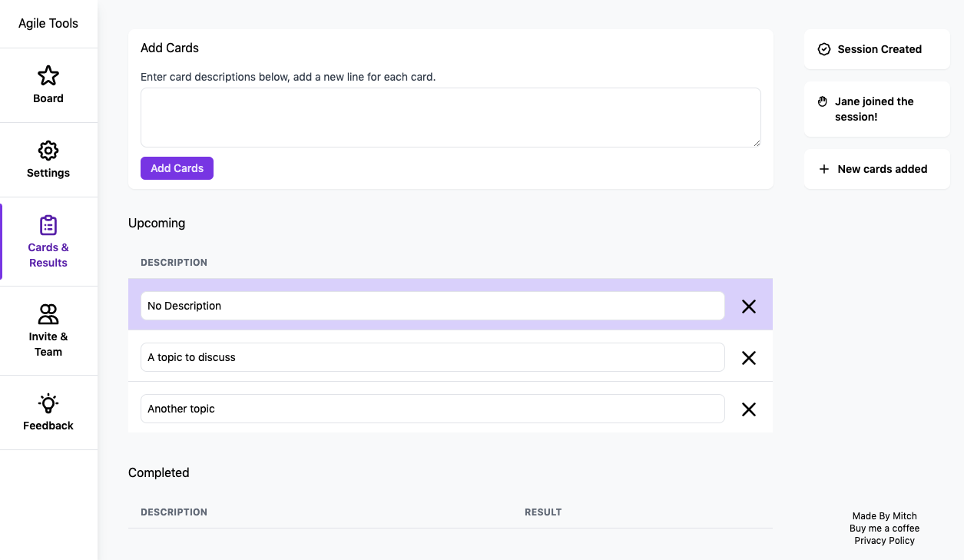Click the Upcoming section heading
Image resolution: width=964 pixels, height=560 pixels.
click(x=157, y=223)
